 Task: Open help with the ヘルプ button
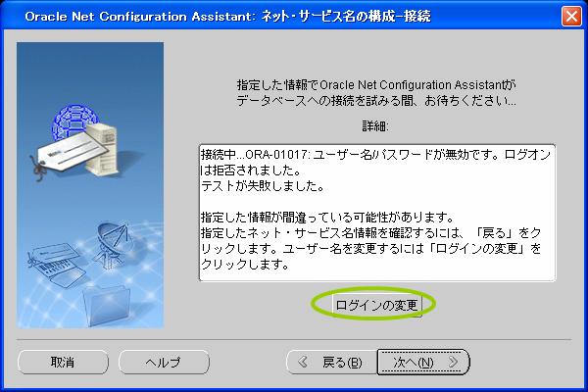[163, 362]
